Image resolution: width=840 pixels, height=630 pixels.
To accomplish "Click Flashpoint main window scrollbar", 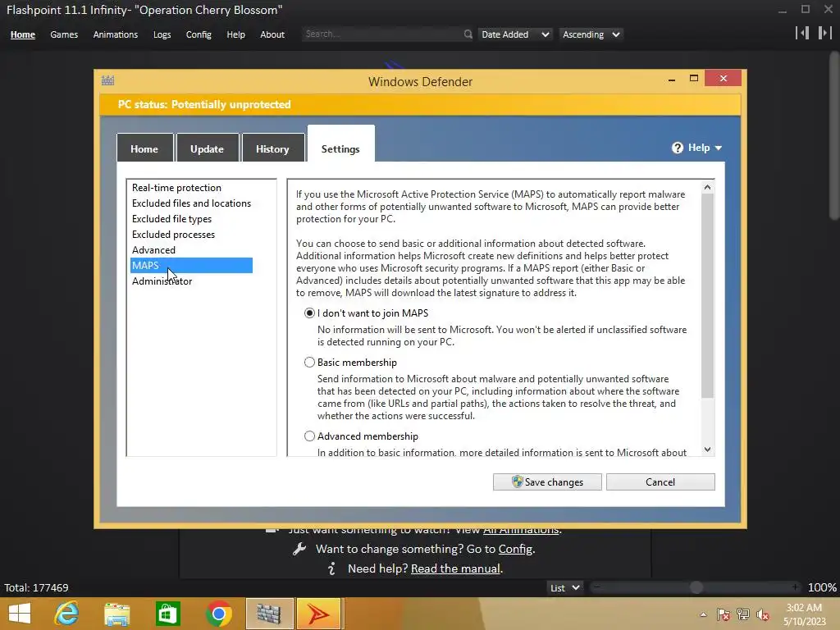I will 834,136.
